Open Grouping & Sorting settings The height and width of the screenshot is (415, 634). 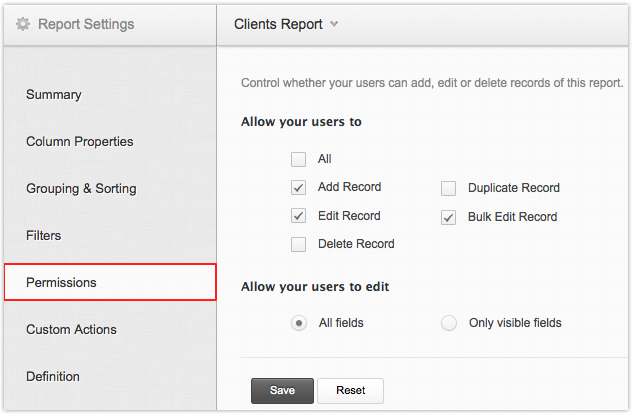tap(81, 189)
